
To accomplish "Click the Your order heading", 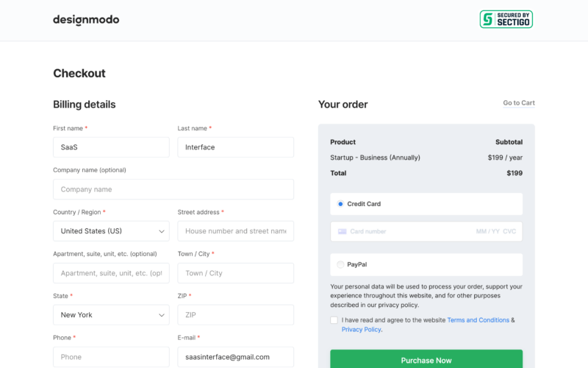I will click(x=343, y=105).
